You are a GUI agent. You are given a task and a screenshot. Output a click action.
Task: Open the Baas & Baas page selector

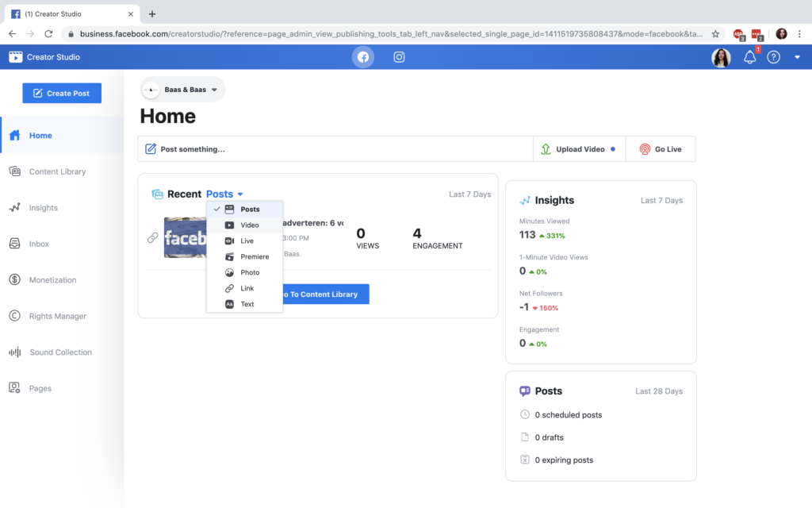(x=182, y=90)
